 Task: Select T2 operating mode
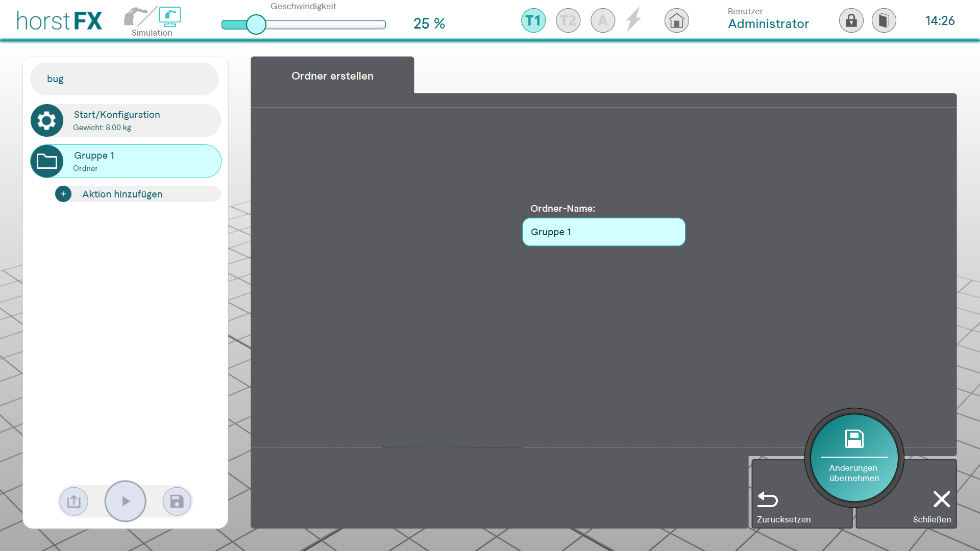click(568, 21)
